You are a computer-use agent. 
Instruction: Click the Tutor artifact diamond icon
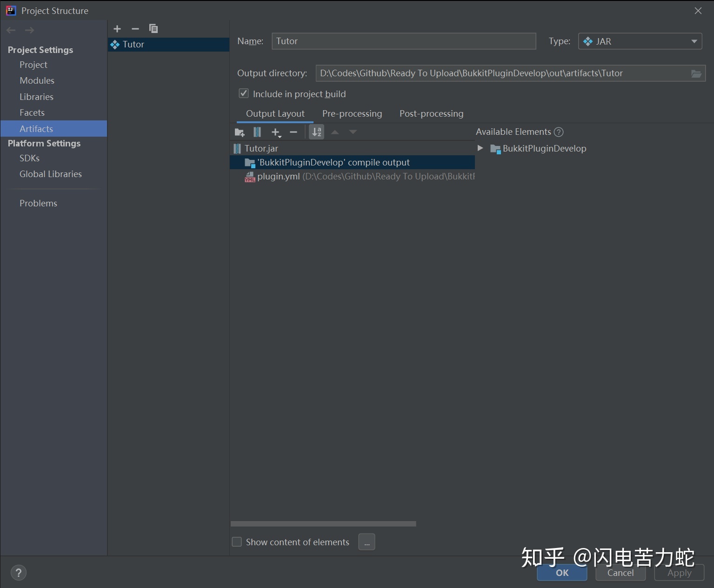(115, 45)
